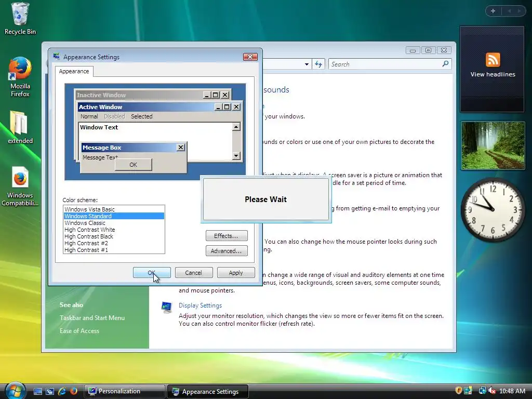Click the search magnifier in Personalization window

coord(445,64)
